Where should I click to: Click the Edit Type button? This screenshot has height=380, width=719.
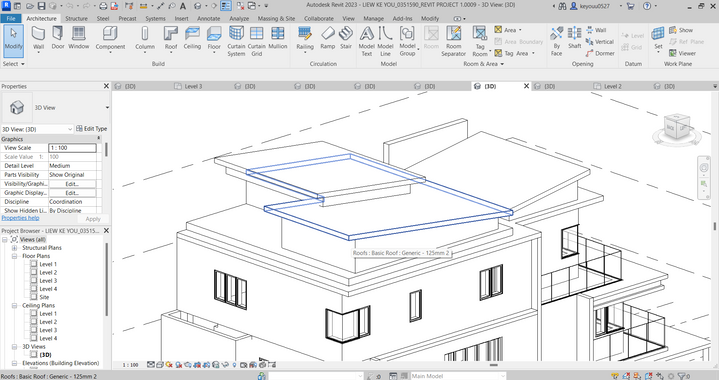point(91,129)
